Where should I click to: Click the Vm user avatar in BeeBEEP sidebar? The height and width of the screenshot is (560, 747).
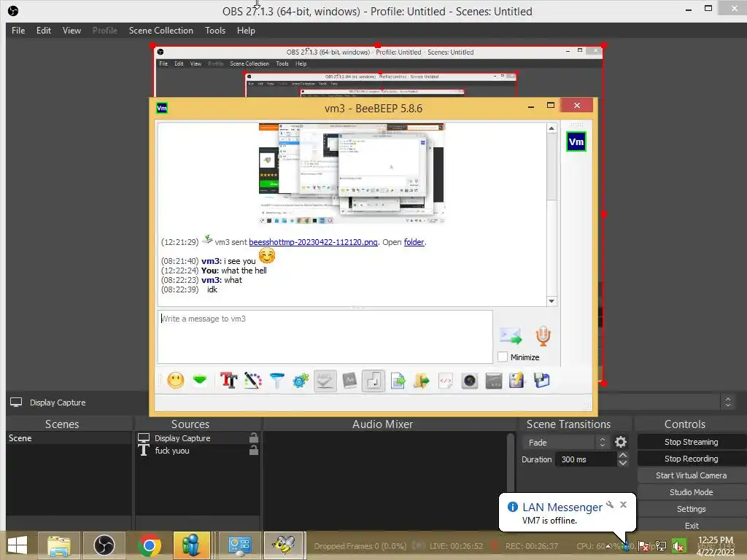tap(576, 141)
